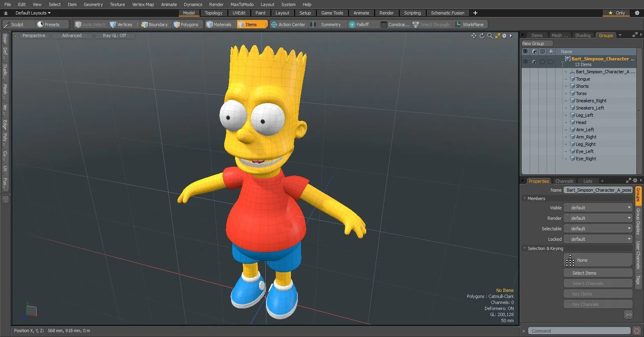Open the Locked default dropdown
Viewport: 644px width, 337px height.
tap(598, 239)
